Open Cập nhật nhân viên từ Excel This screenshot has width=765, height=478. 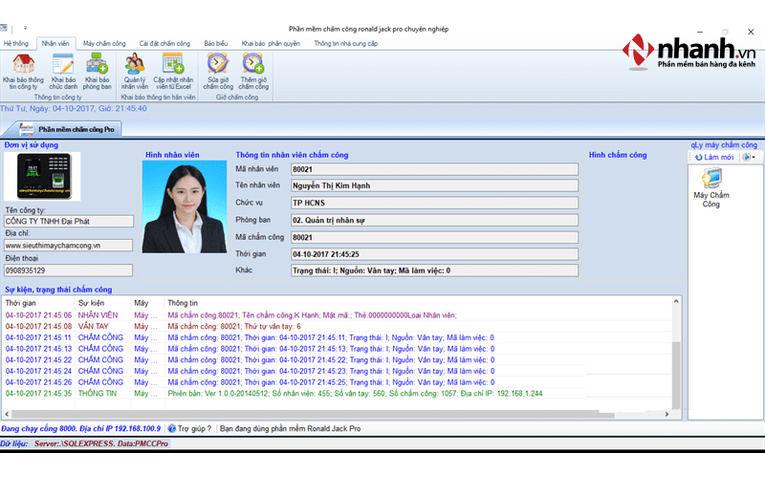coord(173,72)
